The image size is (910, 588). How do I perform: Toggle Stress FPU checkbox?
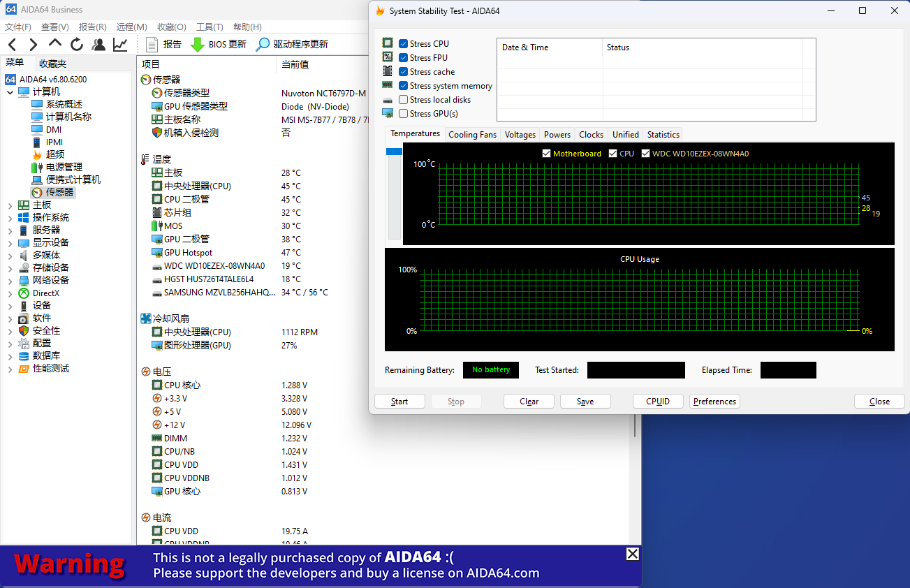click(403, 58)
